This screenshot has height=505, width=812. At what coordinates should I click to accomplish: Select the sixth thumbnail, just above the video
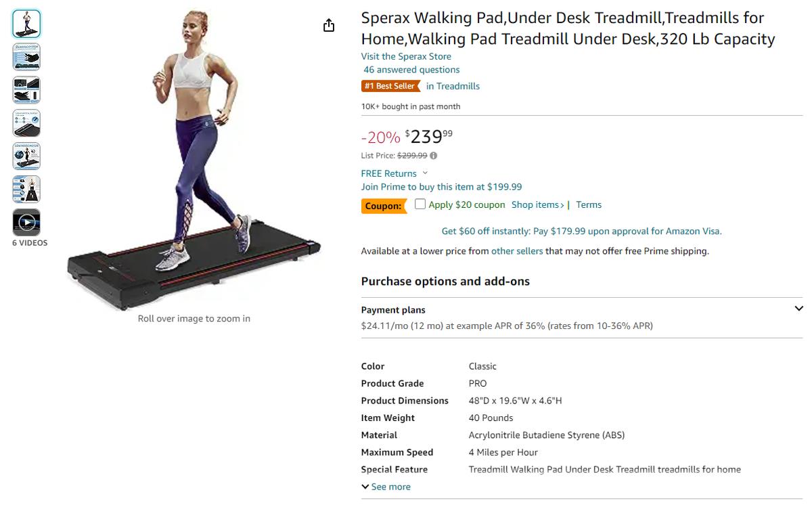click(x=26, y=190)
